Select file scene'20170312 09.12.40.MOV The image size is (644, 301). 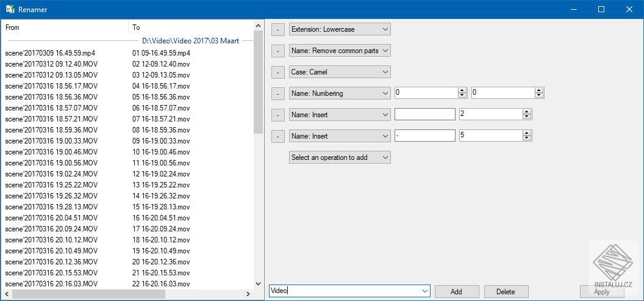(52, 64)
